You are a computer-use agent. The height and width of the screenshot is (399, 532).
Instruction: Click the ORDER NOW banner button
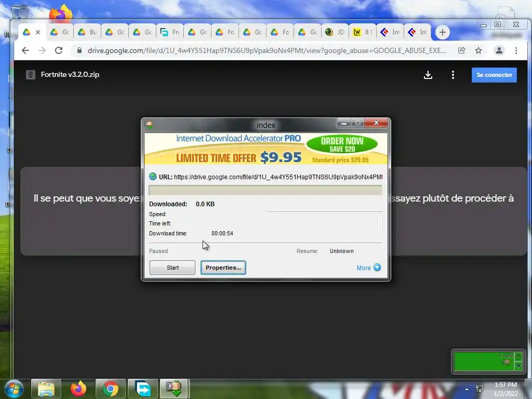pos(342,144)
